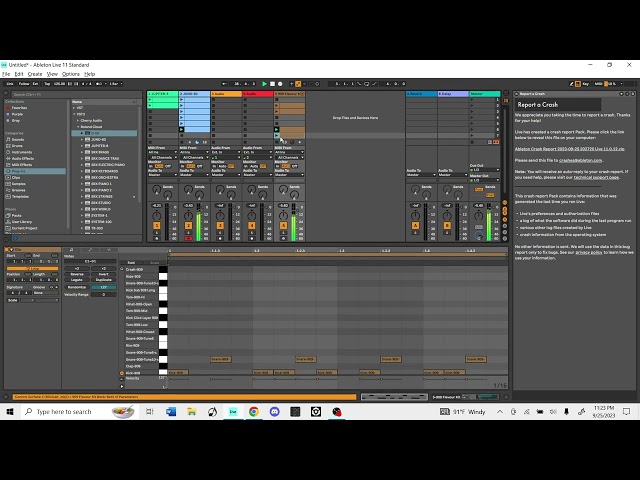Toggle Return A track activator

click(415, 226)
